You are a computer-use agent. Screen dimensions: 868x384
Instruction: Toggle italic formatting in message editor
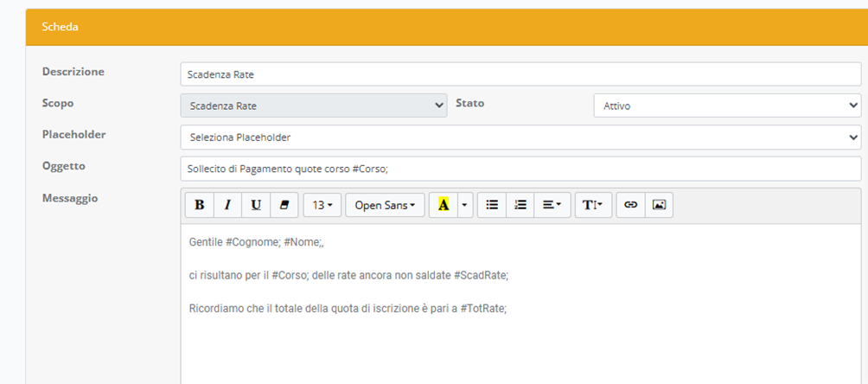tap(228, 205)
